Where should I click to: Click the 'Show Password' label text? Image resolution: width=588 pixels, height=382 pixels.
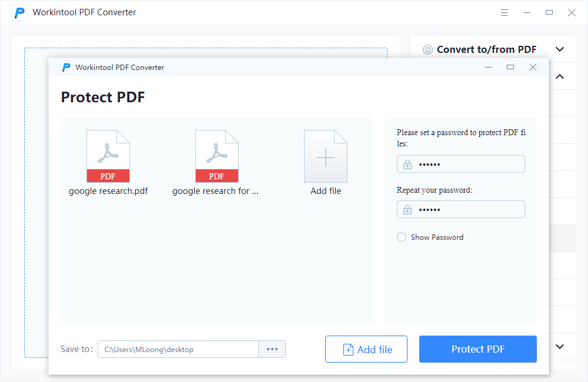pos(437,237)
